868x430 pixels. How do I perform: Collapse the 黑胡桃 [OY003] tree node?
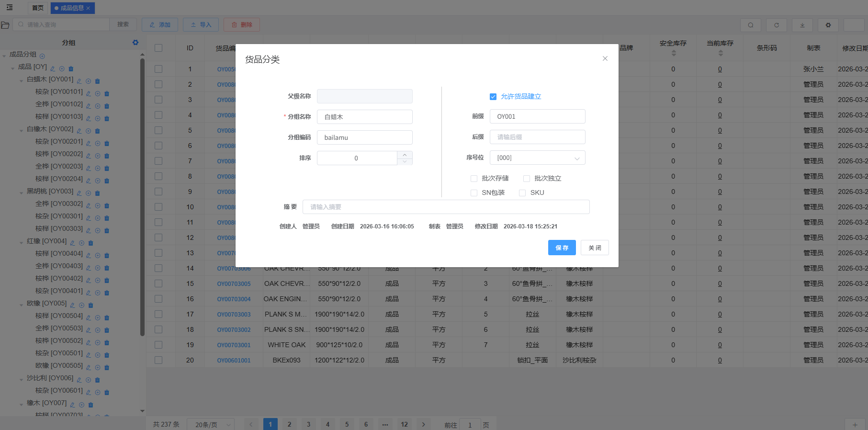(21, 193)
